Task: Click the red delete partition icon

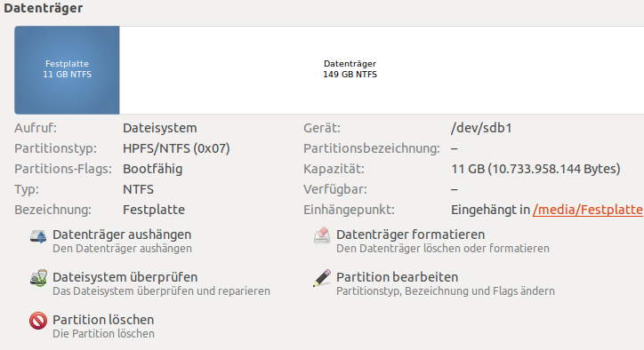Action: pos(38,321)
